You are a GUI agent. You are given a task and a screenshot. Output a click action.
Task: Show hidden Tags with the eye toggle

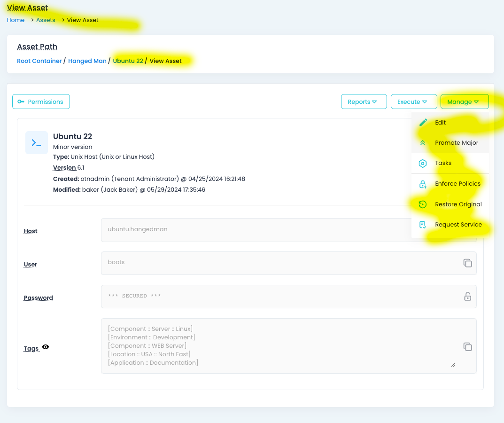coord(45,346)
